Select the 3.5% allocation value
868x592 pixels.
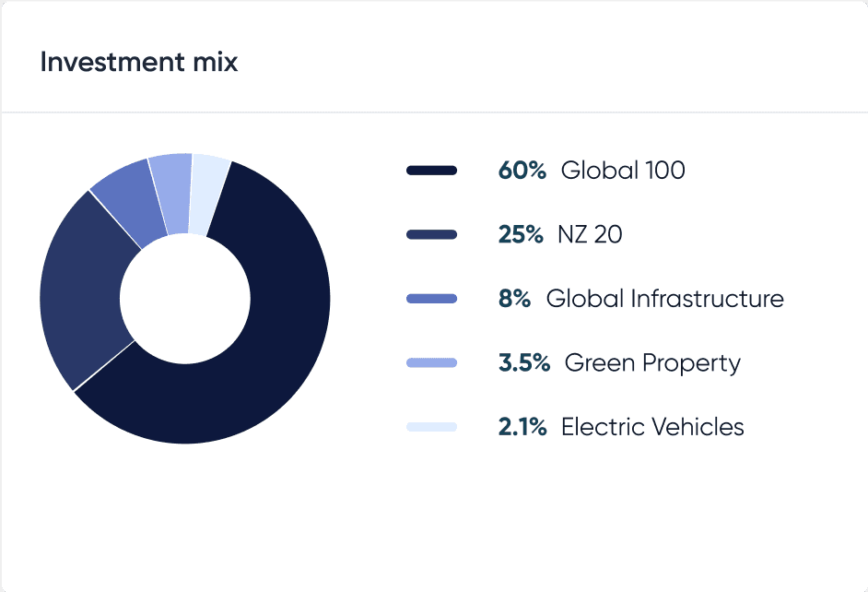524,363
